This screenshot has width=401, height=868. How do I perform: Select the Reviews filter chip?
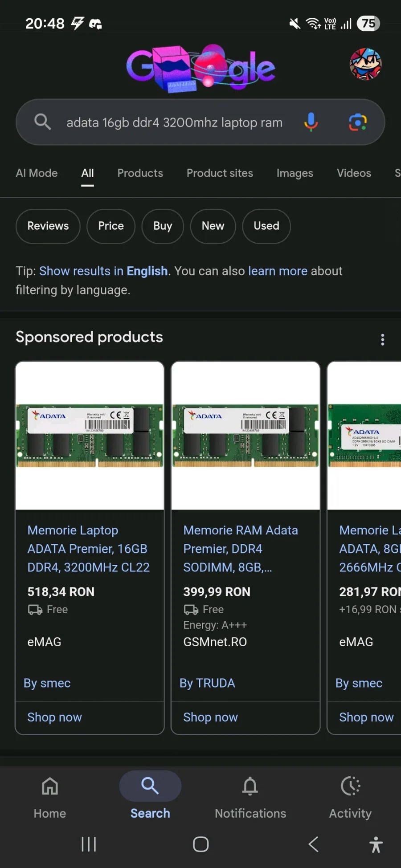[x=48, y=226]
